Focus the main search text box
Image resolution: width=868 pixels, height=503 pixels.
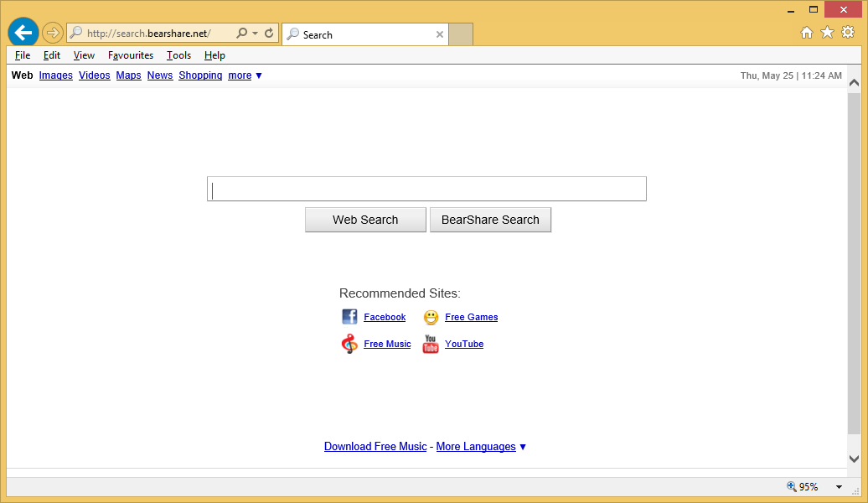click(x=426, y=189)
